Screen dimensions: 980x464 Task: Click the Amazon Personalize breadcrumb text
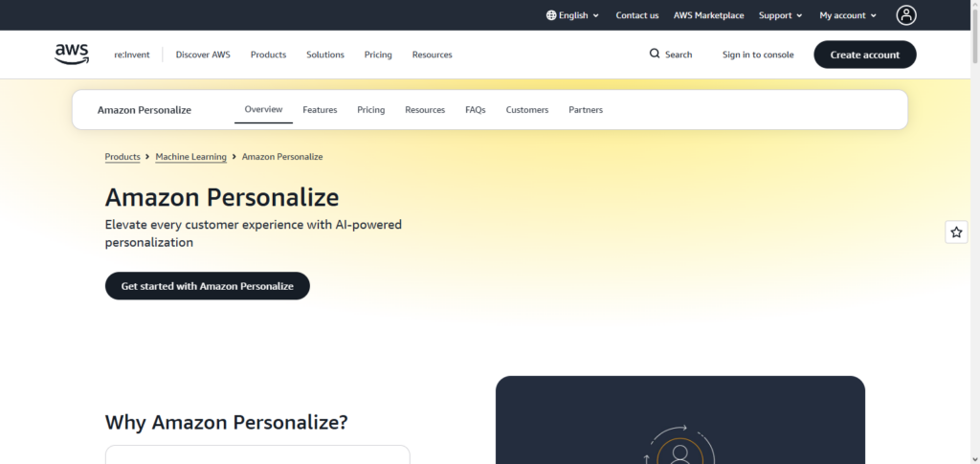[x=282, y=157]
